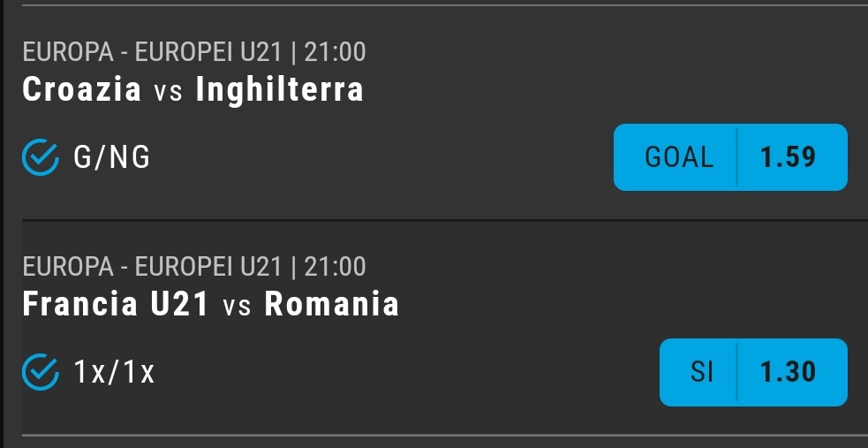
Task: Select the GOAL label in blue button
Action: (x=679, y=157)
